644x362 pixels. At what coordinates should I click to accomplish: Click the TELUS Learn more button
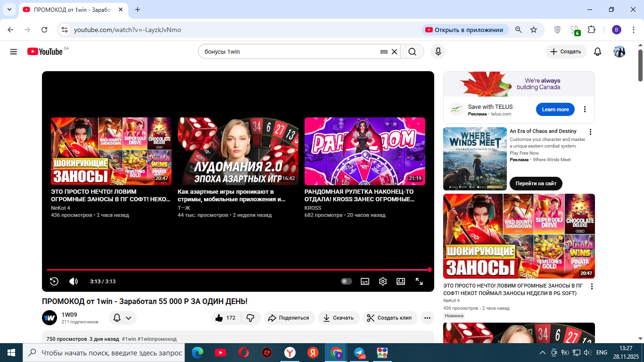point(555,109)
